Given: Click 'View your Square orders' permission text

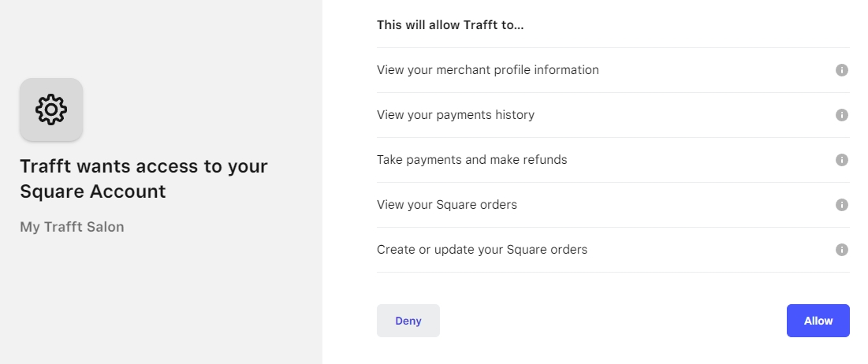Looking at the screenshot, I should pos(447,205).
